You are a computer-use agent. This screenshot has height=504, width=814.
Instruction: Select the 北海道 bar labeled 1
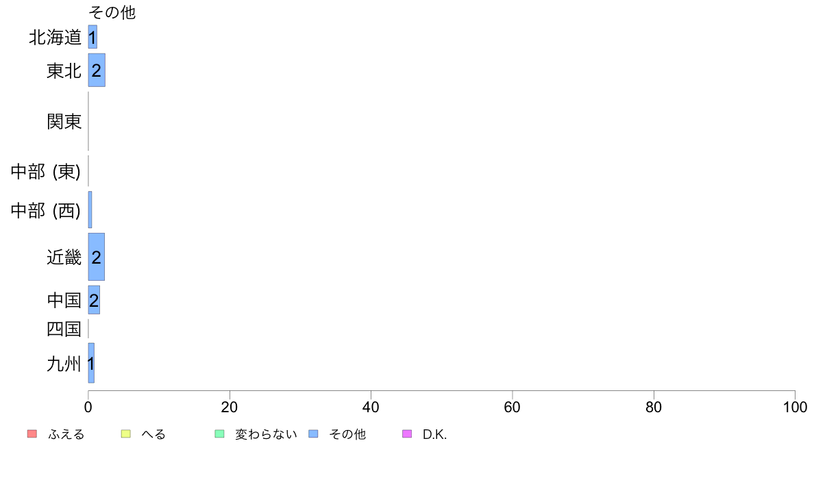(92, 37)
